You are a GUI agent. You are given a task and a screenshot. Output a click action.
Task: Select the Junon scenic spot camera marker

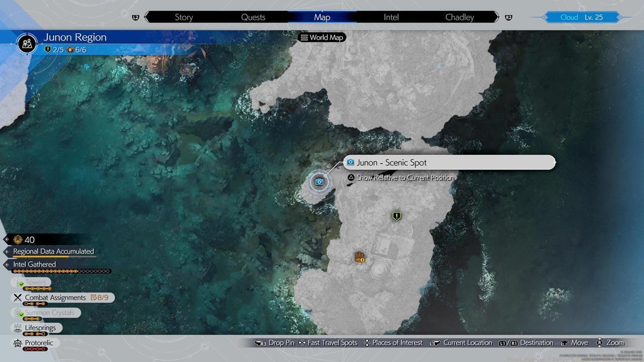[x=319, y=182]
